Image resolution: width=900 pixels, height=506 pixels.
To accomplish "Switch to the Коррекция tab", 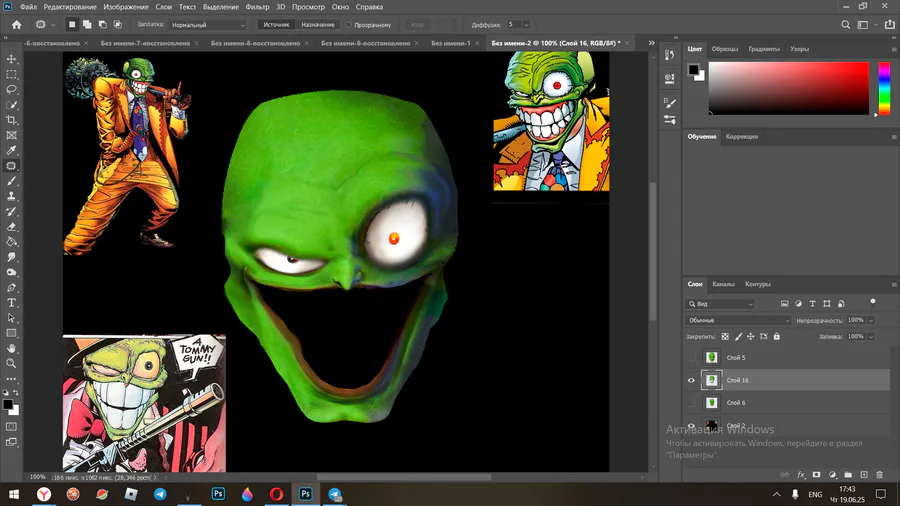I will pos(742,137).
